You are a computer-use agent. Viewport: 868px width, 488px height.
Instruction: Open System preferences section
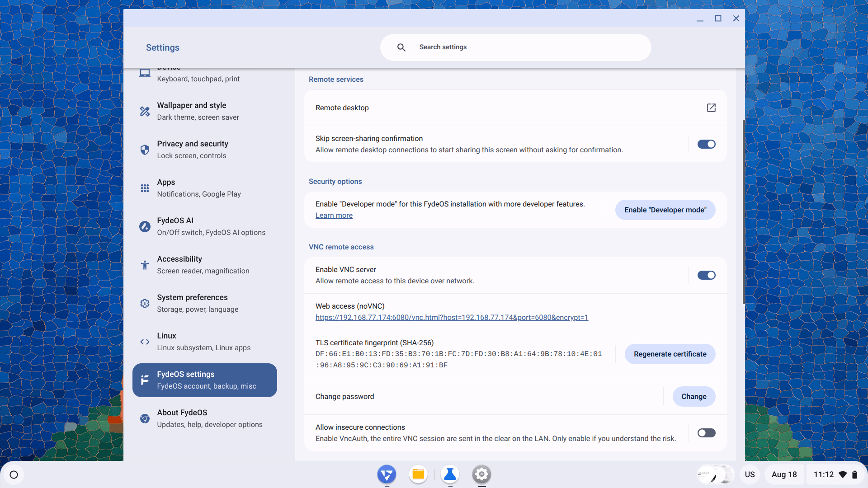[x=205, y=303]
